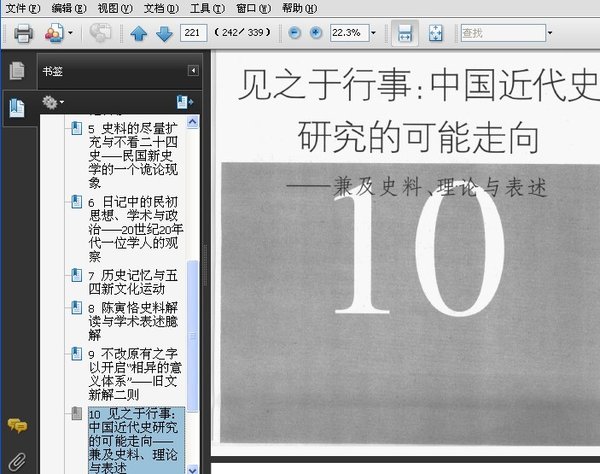Viewport: 600px width, 474px height.
Task: Open the 工具(T) menu
Action: [x=207, y=8]
